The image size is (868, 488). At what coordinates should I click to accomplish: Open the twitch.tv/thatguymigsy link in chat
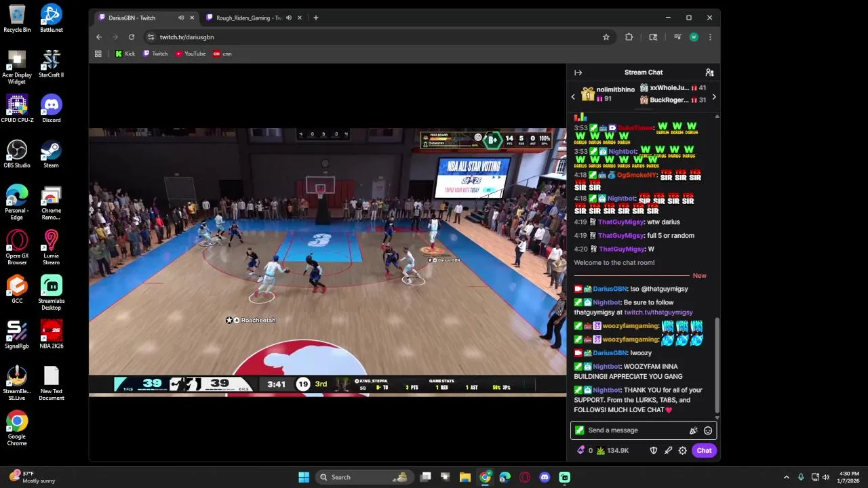pyautogui.click(x=658, y=312)
